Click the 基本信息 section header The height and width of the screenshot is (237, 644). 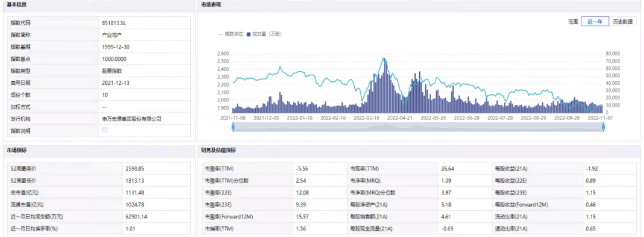(x=17, y=4)
